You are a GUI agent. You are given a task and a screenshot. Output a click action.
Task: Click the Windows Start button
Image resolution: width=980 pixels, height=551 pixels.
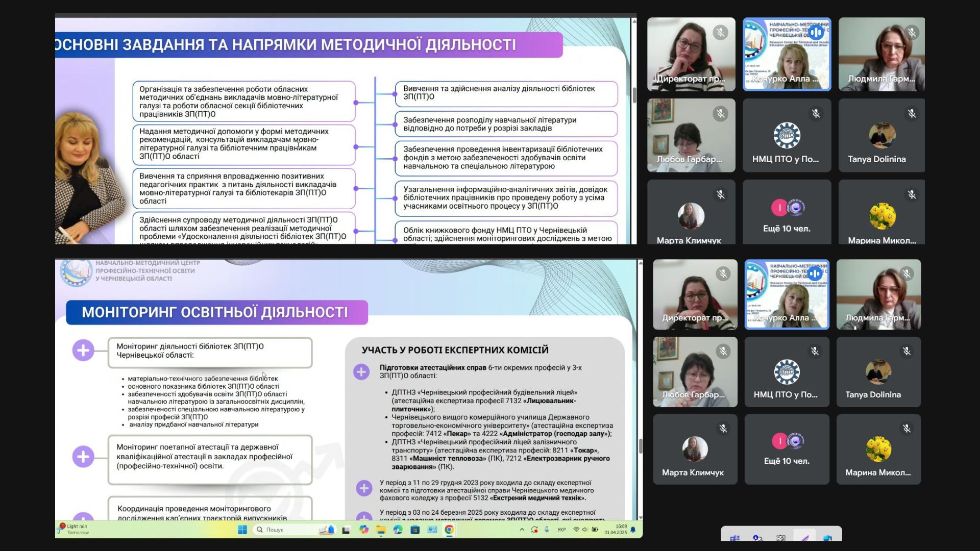click(x=242, y=530)
